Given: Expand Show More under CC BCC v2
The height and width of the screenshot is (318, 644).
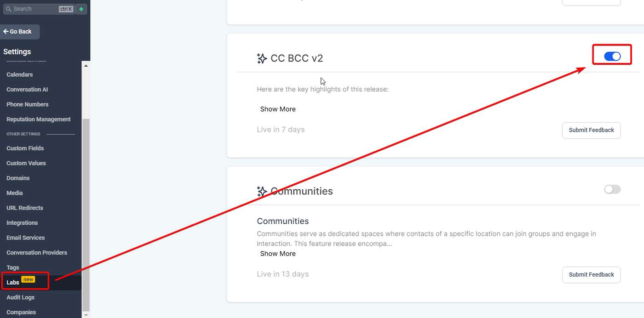Looking at the screenshot, I should [278, 109].
